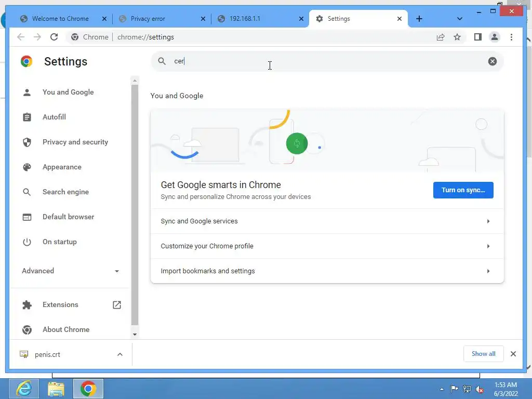Open You and Google section
The height and width of the screenshot is (399, 532).
coord(68,92)
